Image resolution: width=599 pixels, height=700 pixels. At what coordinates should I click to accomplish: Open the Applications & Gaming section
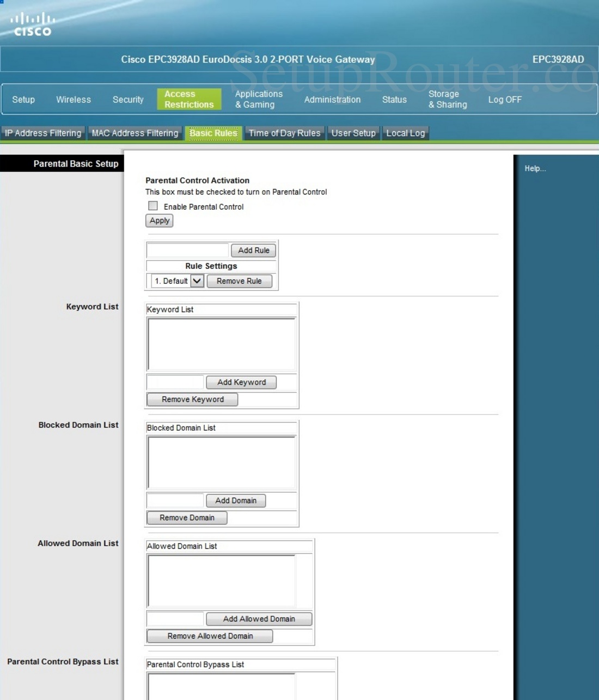[258, 99]
